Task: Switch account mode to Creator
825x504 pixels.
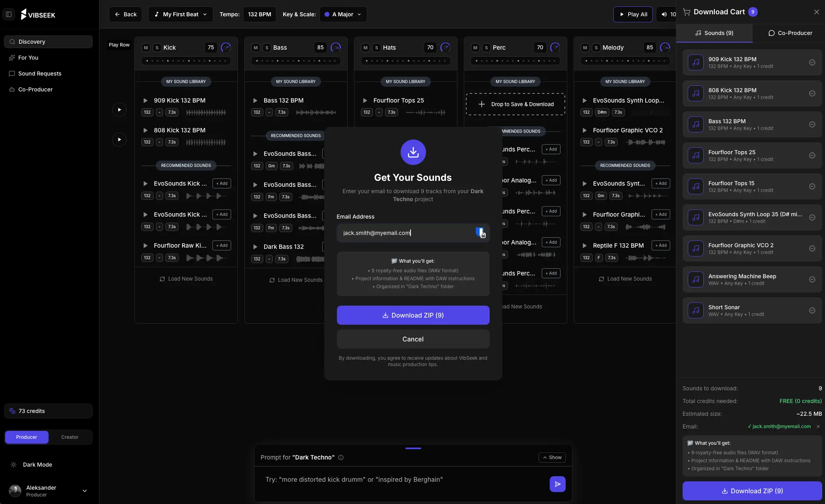Action: (70, 437)
